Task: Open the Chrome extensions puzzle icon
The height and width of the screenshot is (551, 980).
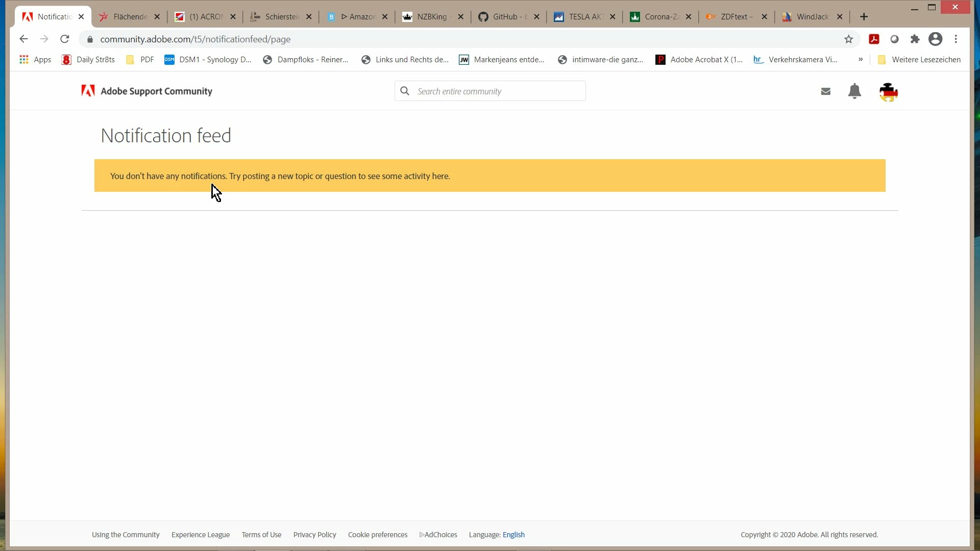Action: [915, 39]
